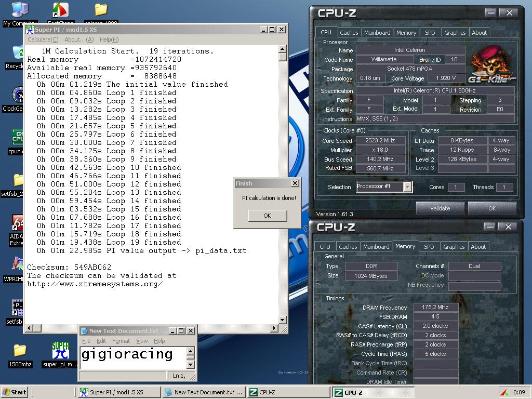Switch to Super PI taskbar button
This screenshot has width=532, height=399.
tap(119, 392)
